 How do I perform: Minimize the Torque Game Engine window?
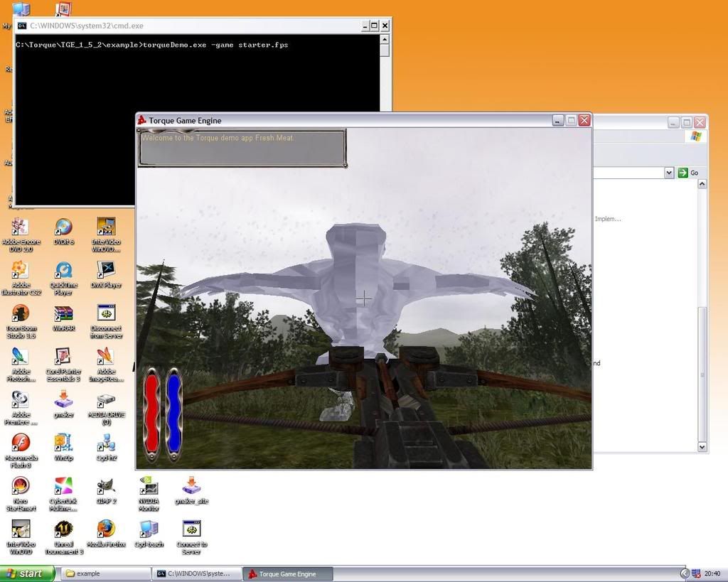click(558, 121)
